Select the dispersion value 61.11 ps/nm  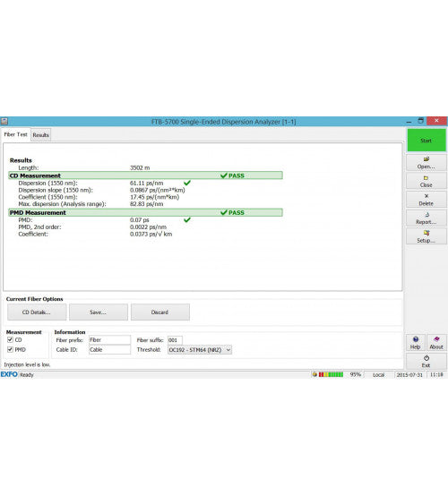point(147,184)
